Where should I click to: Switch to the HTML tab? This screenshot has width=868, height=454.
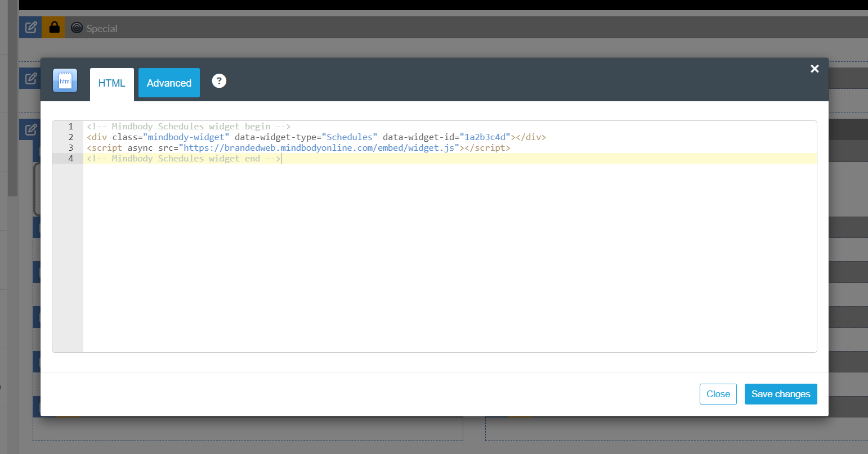(111, 84)
